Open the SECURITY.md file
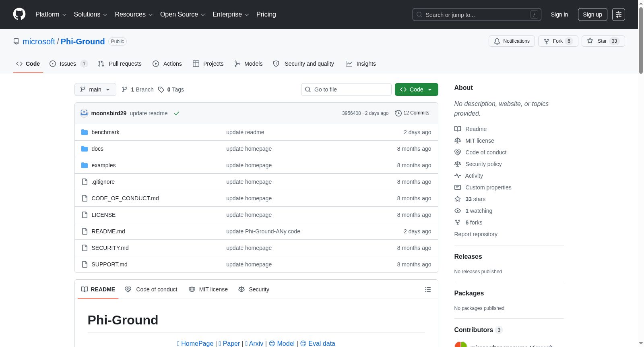This screenshot has height=347, width=644. [x=110, y=248]
